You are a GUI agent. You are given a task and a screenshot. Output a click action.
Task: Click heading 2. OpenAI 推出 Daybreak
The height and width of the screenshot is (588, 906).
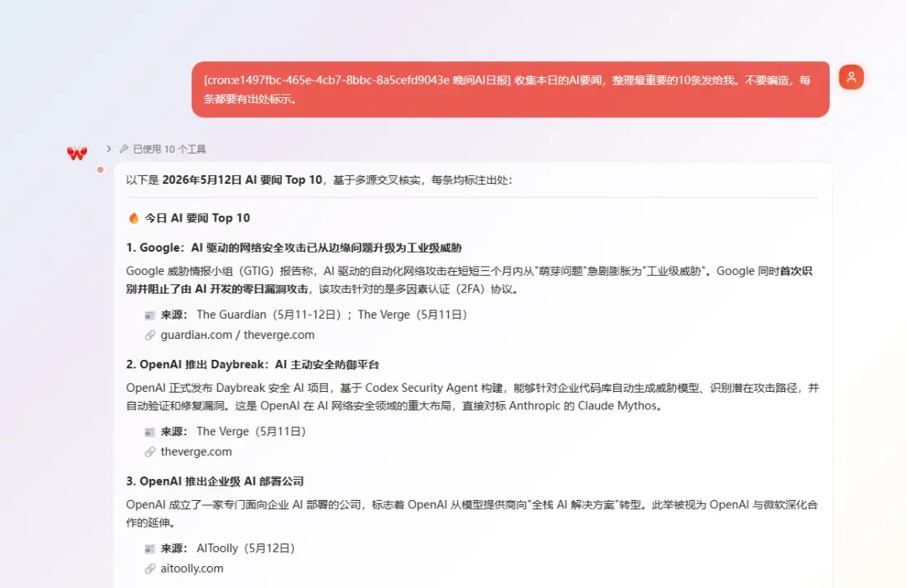coord(253,365)
